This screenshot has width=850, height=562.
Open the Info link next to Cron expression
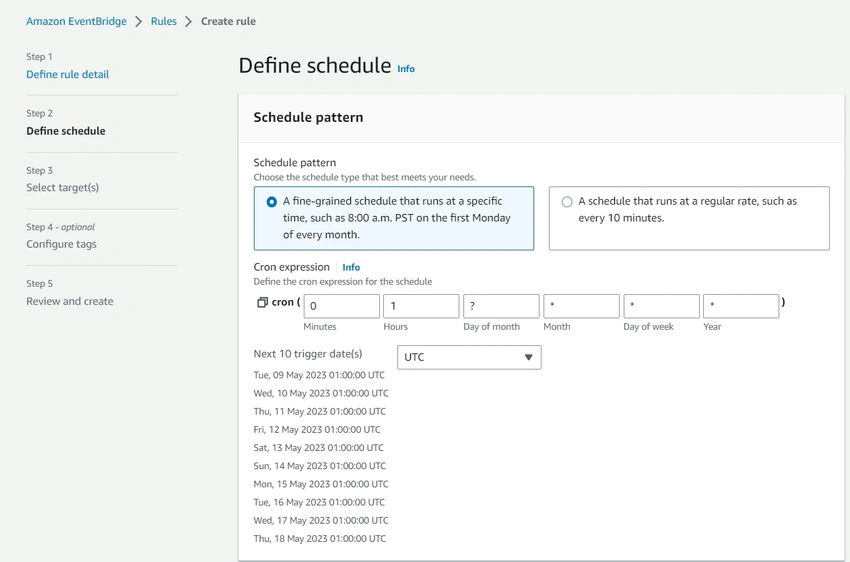tap(351, 267)
